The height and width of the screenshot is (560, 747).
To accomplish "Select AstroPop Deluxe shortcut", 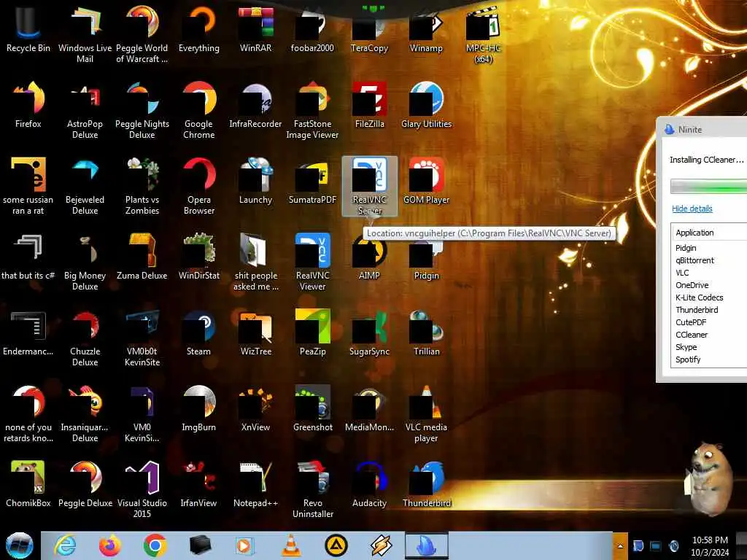I will click(x=85, y=109).
